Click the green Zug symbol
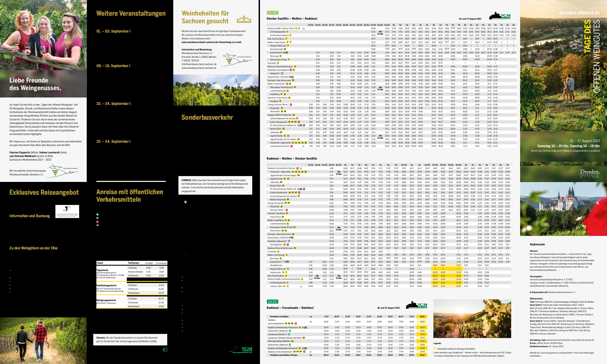This screenshot has height=364, width=607. tap(97, 218)
